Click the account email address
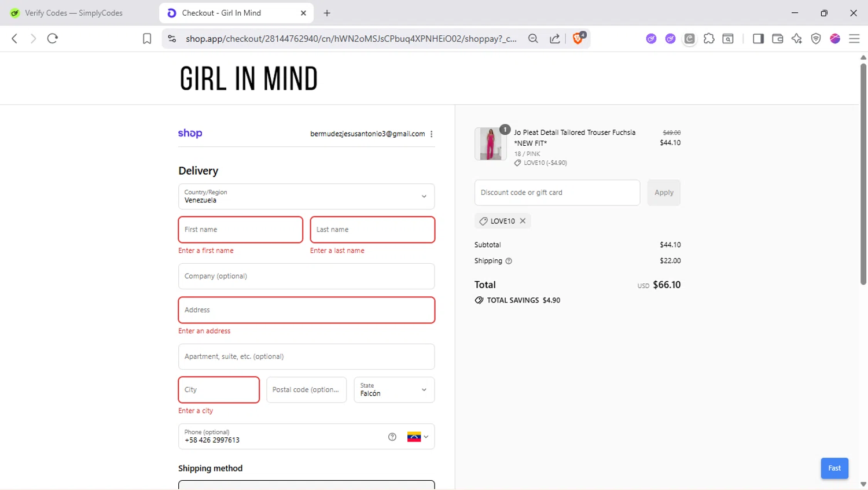The width and height of the screenshot is (868, 490). tap(367, 134)
